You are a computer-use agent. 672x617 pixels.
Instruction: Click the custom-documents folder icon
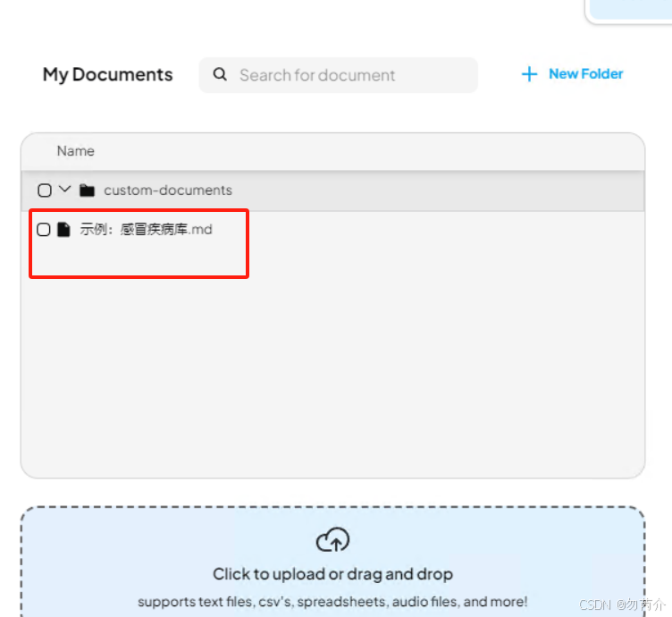click(x=87, y=190)
